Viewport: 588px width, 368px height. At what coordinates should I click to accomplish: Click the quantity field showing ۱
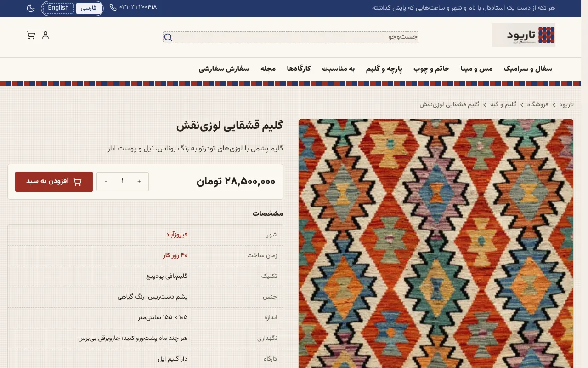123,181
